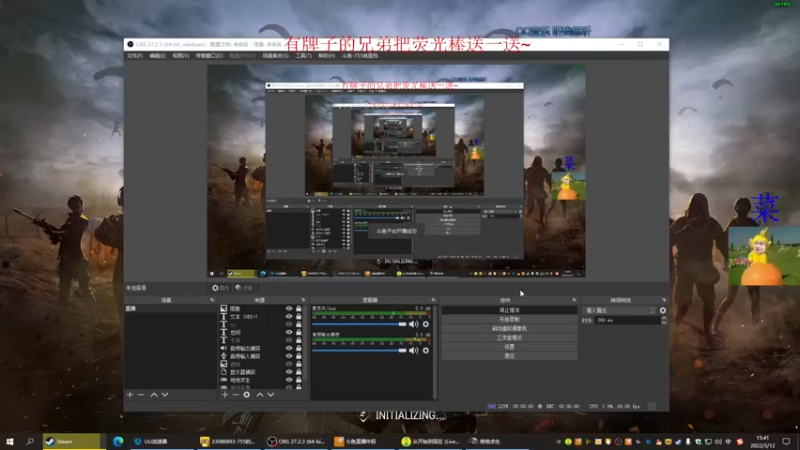The height and width of the screenshot is (450, 800).
Task: Open Mic/Aux track settings gear
Action: (x=426, y=324)
